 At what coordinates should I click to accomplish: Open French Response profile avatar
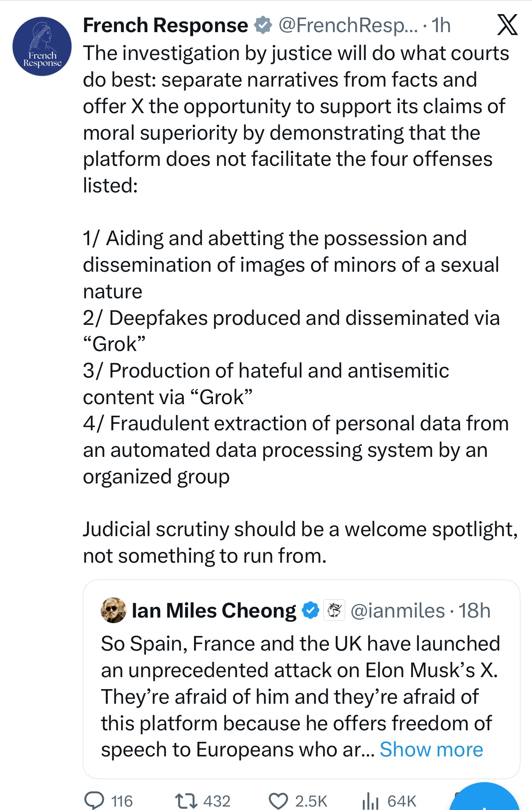(x=42, y=46)
